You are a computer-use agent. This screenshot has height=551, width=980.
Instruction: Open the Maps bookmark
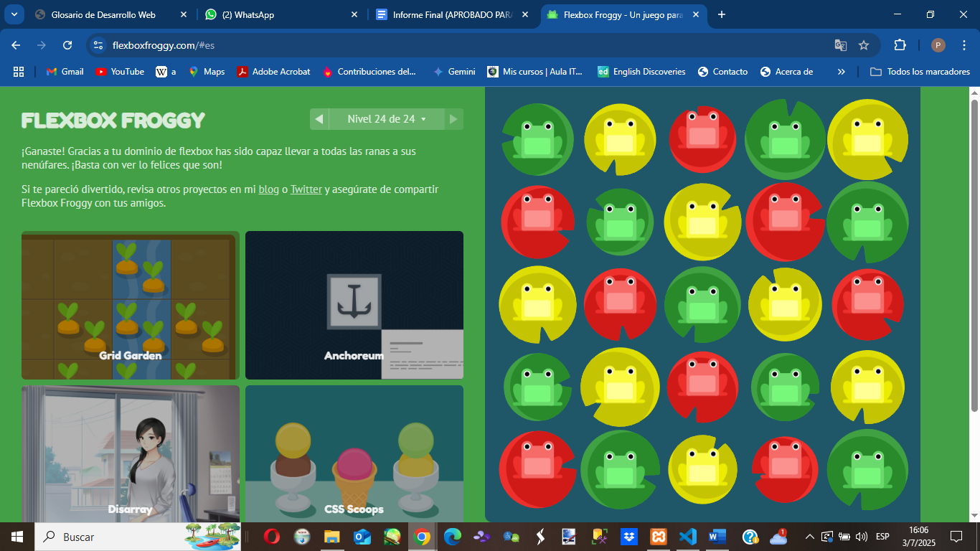tap(207, 72)
